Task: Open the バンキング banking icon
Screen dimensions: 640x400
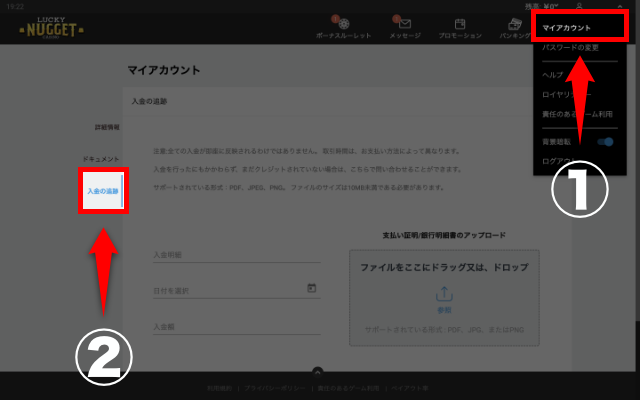Action: [515, 23]
